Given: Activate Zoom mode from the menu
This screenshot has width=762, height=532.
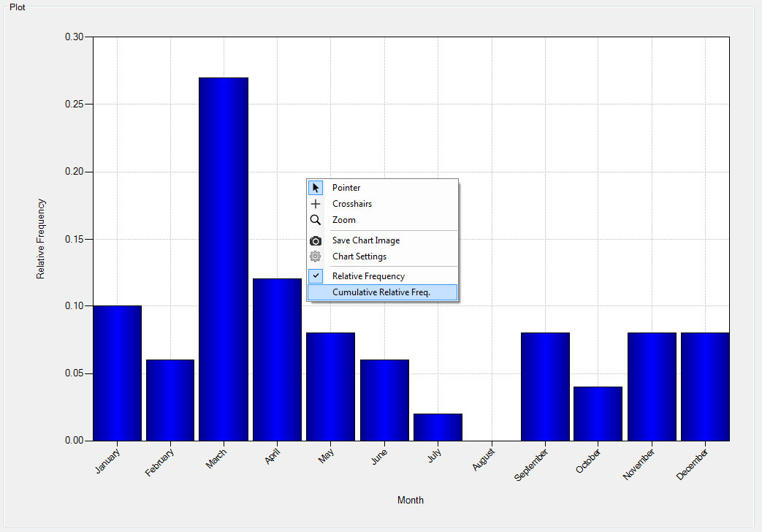Looking at the screenshot, I should (343, 219).
